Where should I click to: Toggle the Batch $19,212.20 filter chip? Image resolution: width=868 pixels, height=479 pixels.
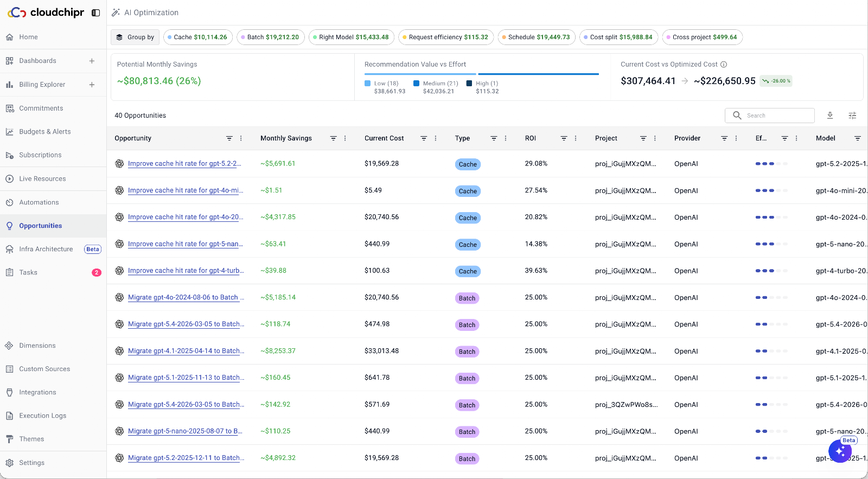[271, 37]
